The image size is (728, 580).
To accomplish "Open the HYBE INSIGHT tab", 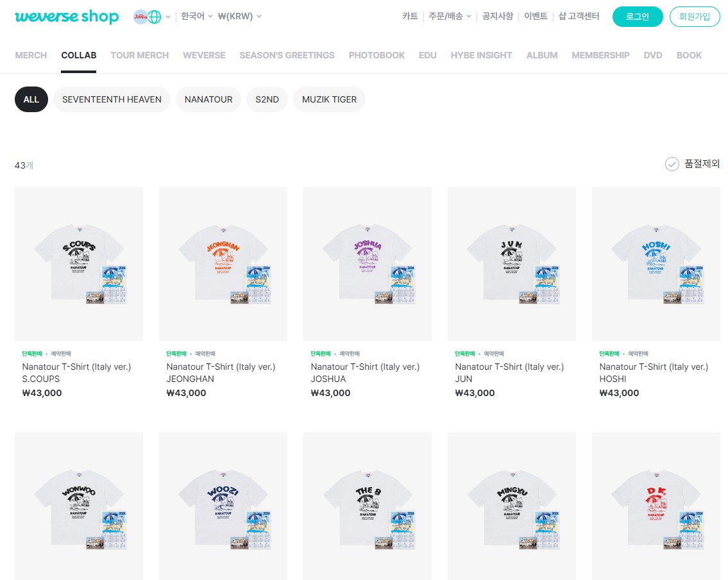I will click(482, 55).
